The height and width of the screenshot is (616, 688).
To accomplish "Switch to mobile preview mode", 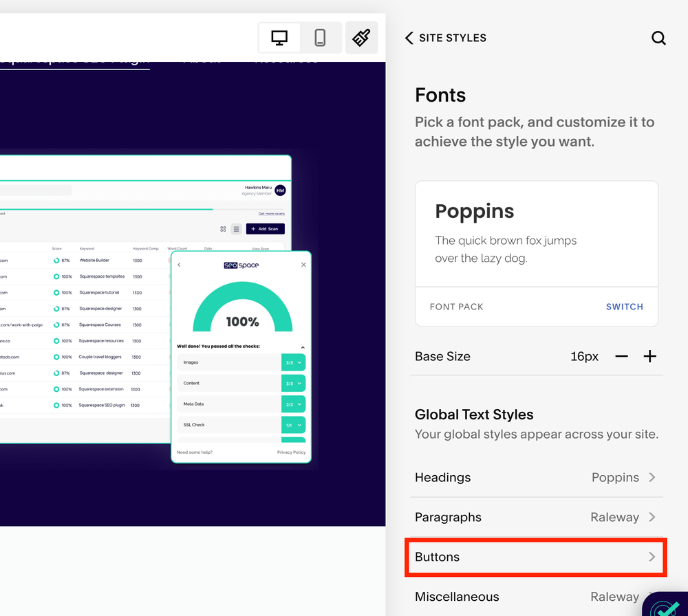I will pos(320,38).
